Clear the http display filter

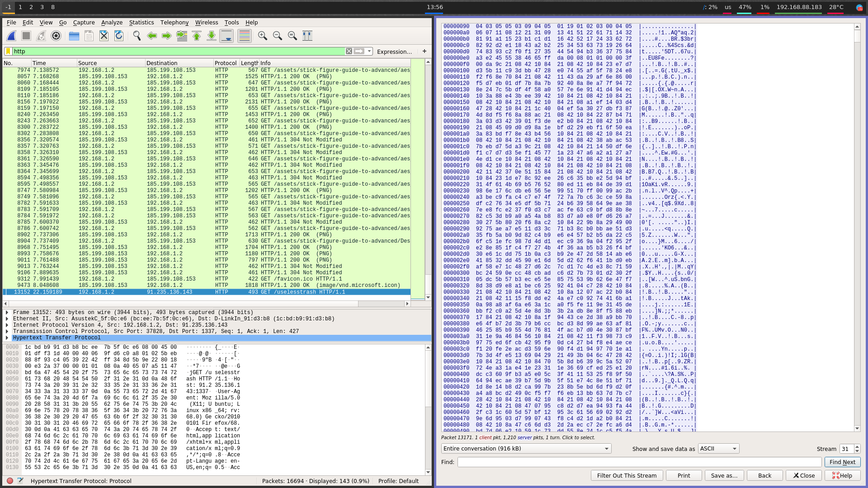349,51
